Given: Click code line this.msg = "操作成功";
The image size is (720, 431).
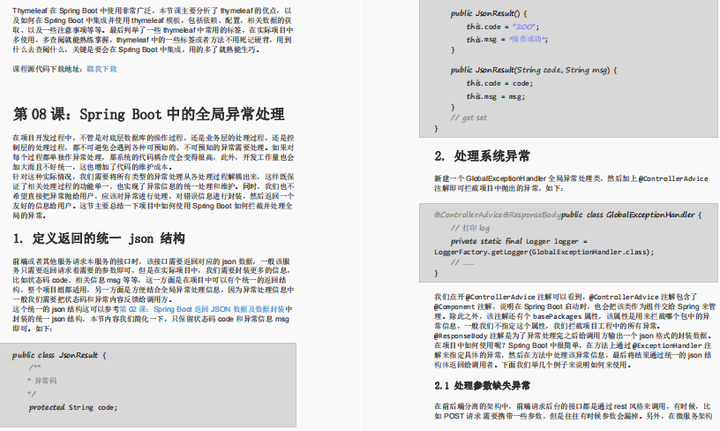Looking at the screenshot, I should tap(507, 39).
